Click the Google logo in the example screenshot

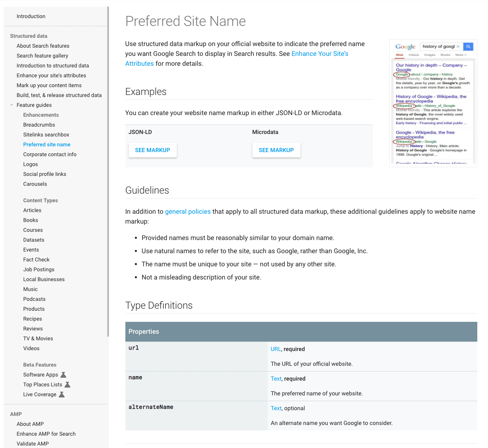click(x=405, y=46)
